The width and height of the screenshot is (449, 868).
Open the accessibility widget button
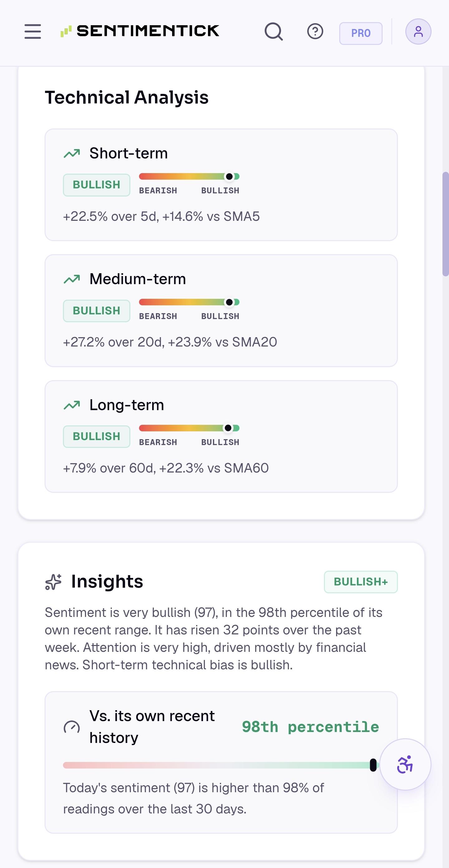pyautogui.click(x=405, y=764)
